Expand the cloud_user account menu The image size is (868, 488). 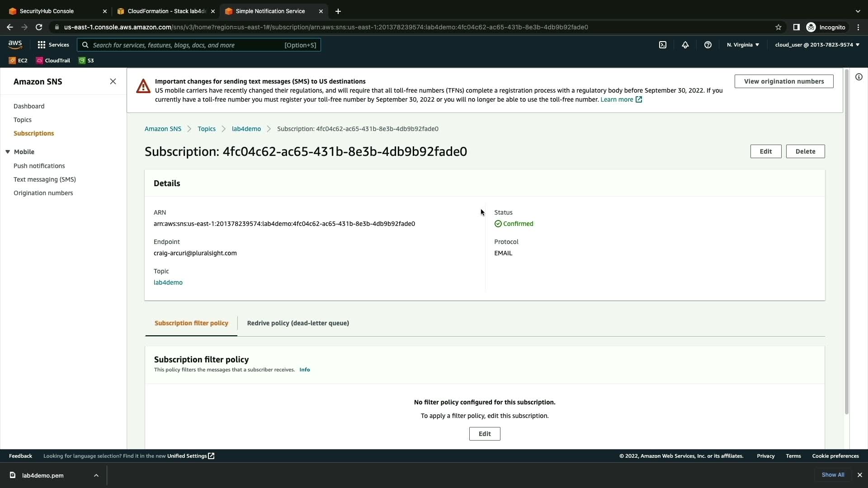(817, 45)
